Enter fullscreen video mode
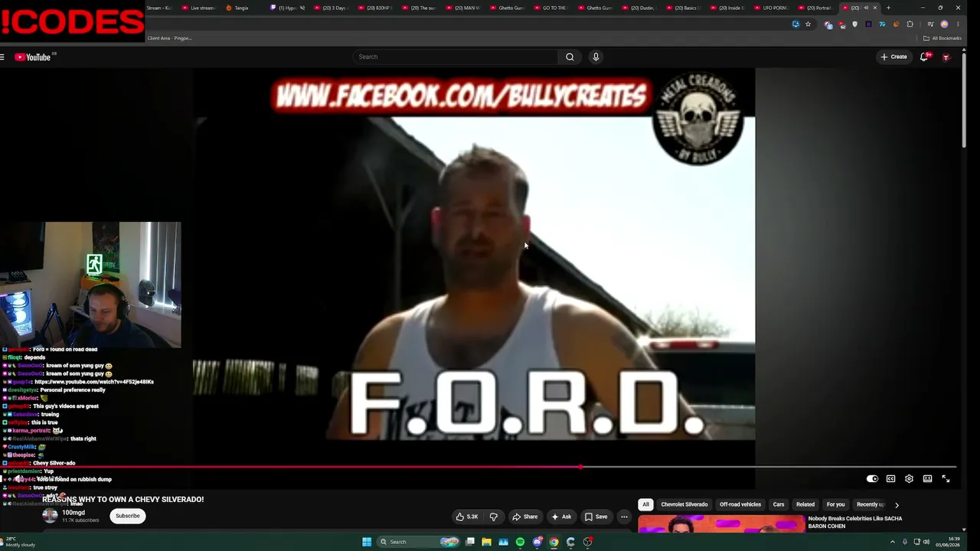Screen dimensions: 980x551 946,479
